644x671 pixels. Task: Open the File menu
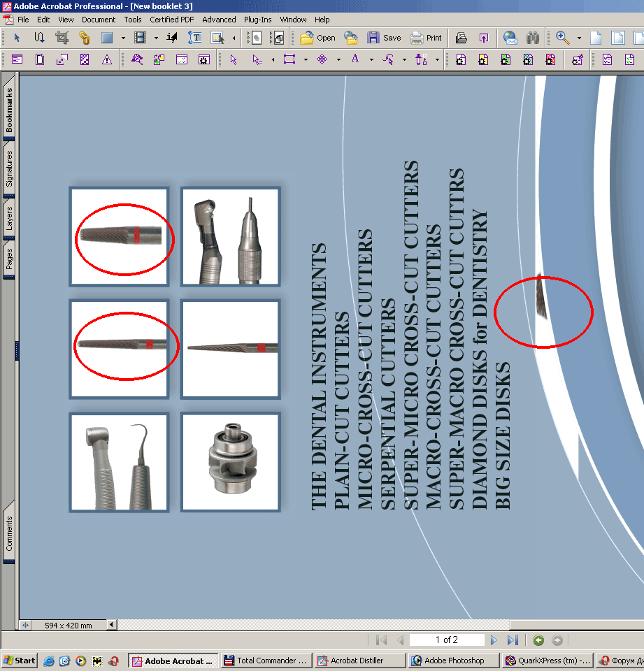click(23, 20)
